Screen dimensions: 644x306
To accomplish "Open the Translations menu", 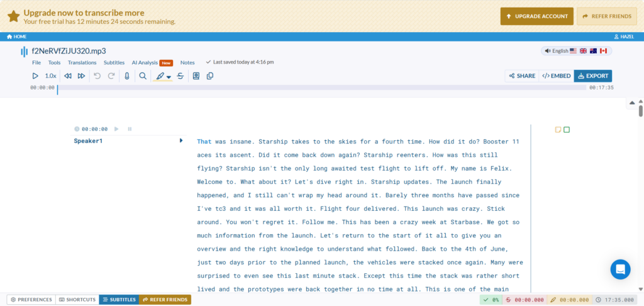I will (82, 62).
